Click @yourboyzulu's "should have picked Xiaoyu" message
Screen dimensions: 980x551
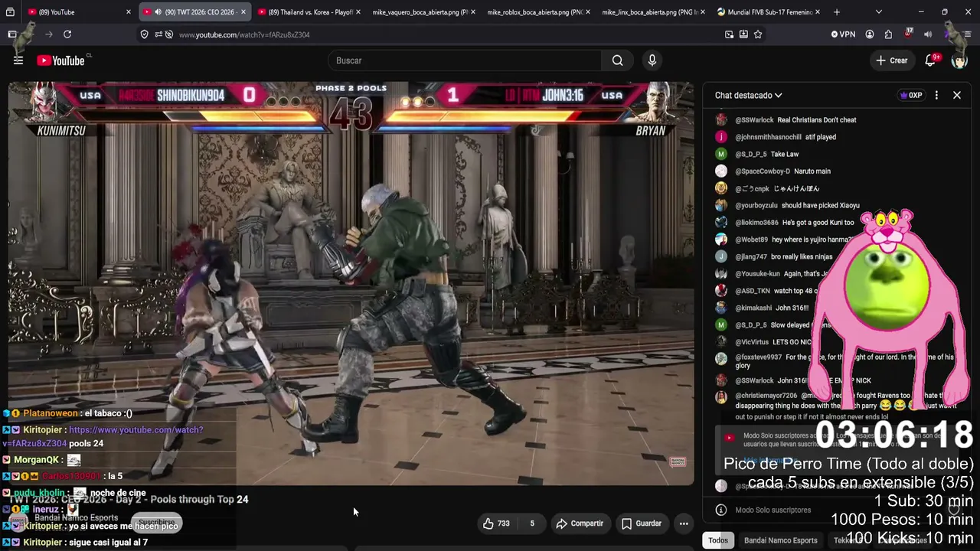(x=821, y=205)
